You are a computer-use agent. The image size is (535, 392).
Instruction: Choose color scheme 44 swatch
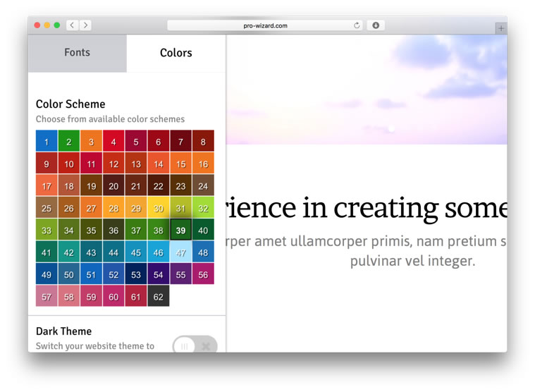(113, 252)
